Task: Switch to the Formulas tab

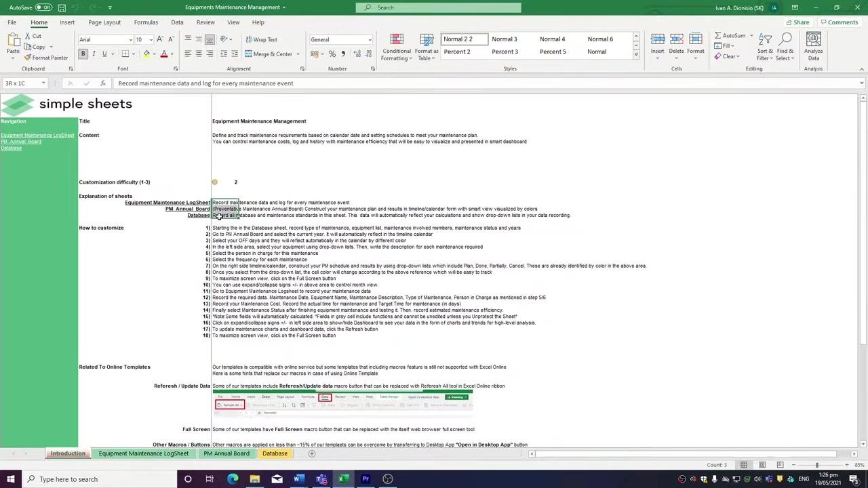Action: 146,22
